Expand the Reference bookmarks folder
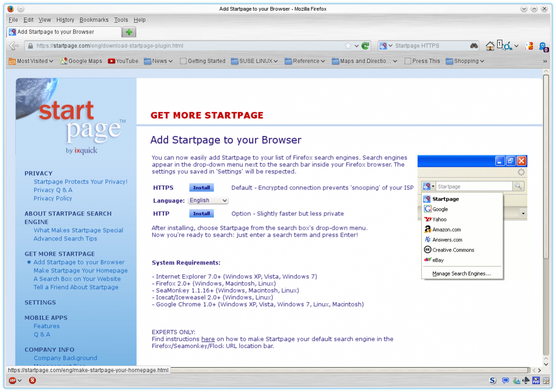The width and height of the screenshot is (556, 392). click(x=305, y=61)
